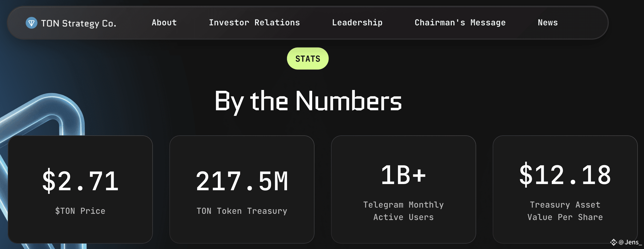Click the 217.5M treasury figure

(242, 181)
